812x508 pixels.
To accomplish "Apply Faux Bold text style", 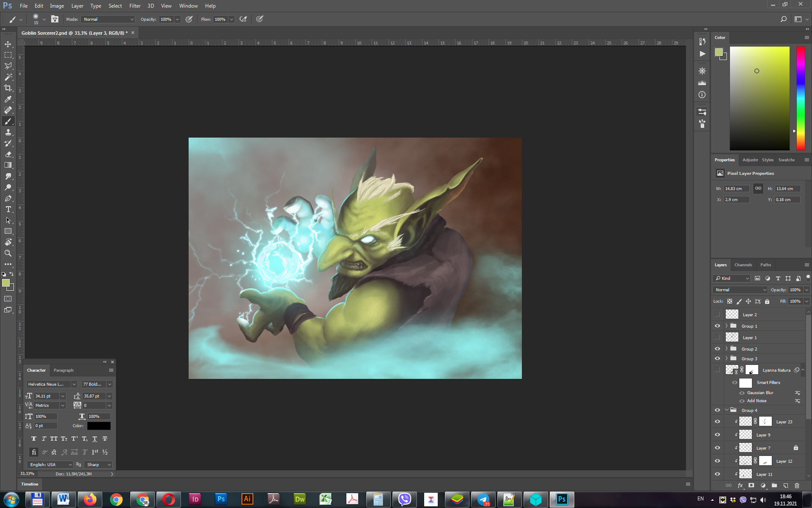I will pos(34,439).
